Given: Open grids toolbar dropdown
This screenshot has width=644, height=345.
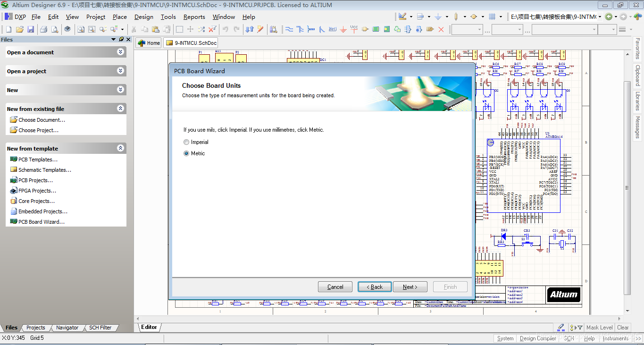Looking at the screenshot, I should [501, 17].
